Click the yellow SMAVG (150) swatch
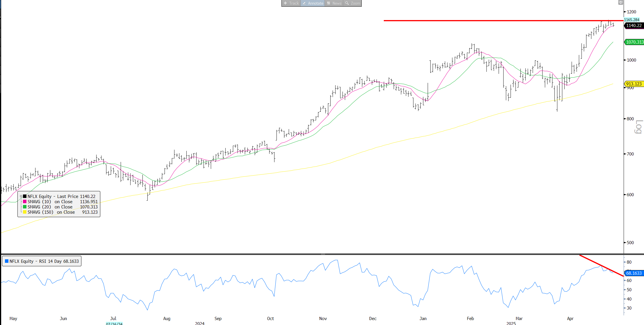The height and width of the screenshot is (325, 644). tap(25, 212)
